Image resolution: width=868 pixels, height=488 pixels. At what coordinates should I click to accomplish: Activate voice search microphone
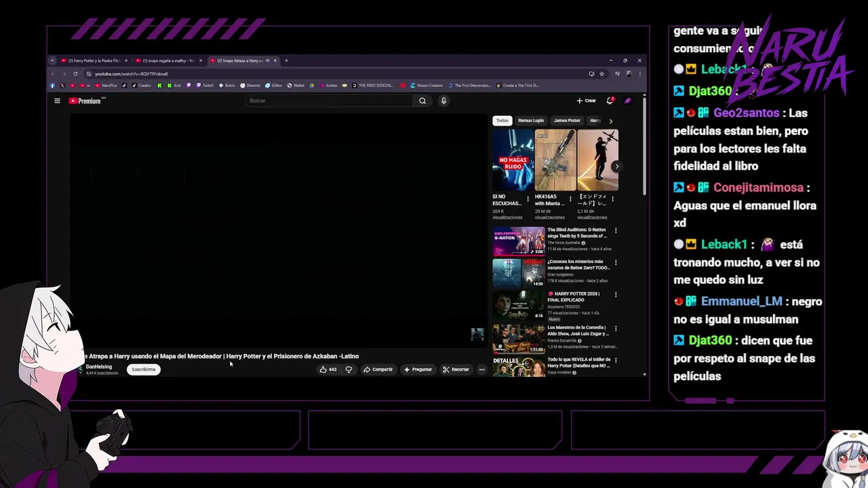point(443,101)
